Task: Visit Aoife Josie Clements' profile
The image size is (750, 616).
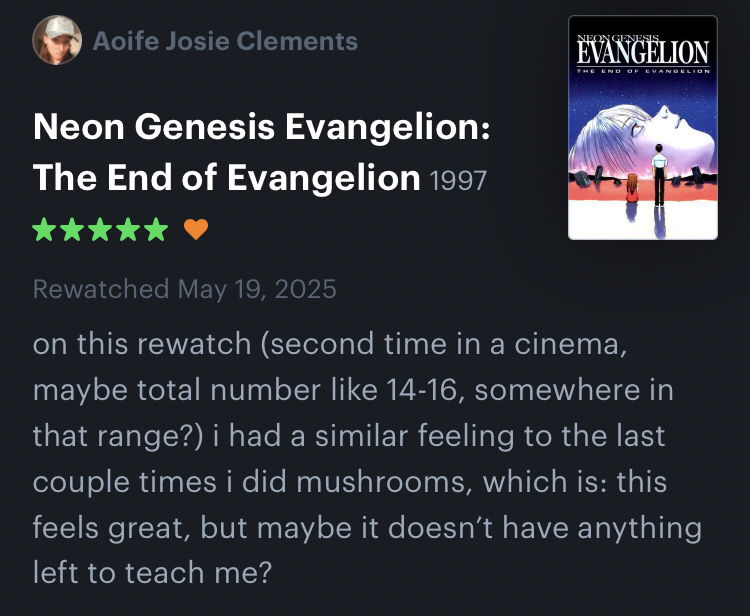Action: pos(224,41)
